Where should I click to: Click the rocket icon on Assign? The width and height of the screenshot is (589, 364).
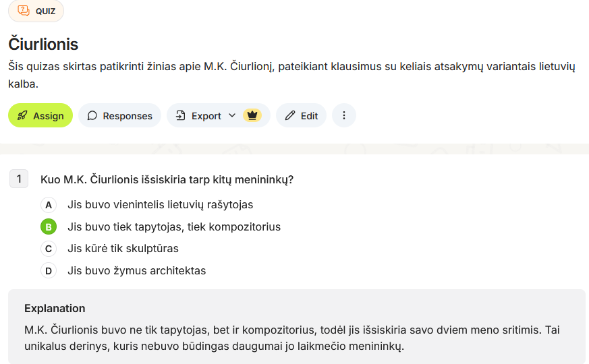(22, 116)
